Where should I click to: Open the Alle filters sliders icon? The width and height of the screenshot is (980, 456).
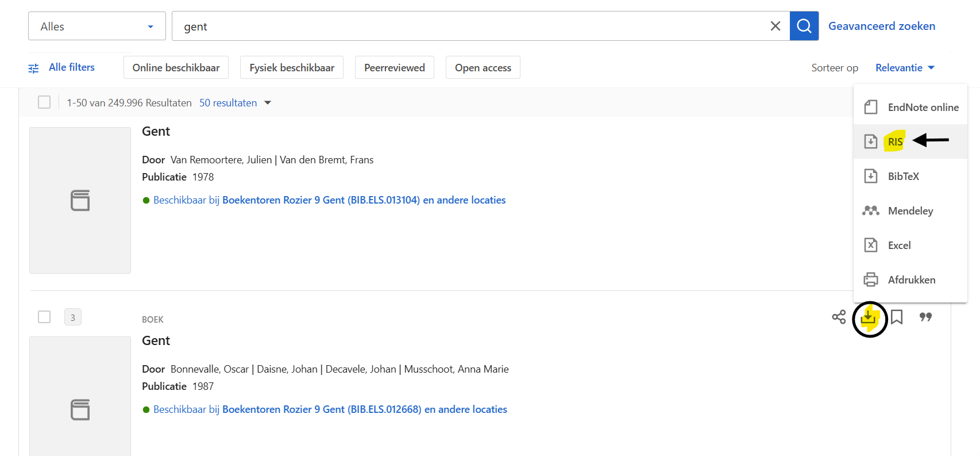34,68
